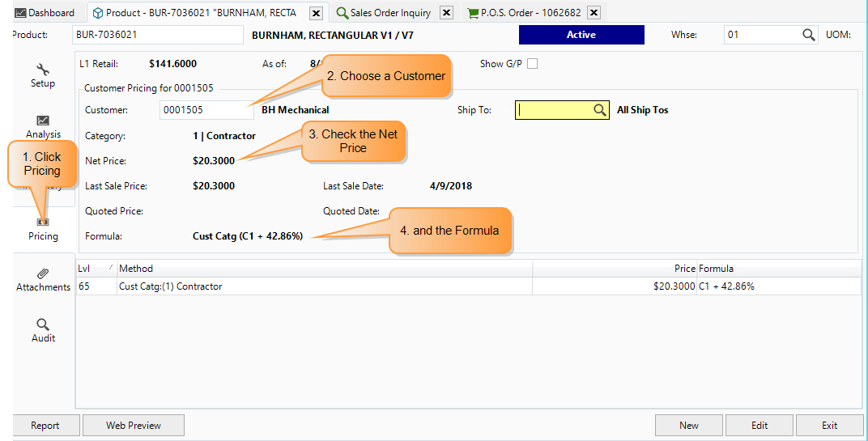This screenshot has height=441, width=868.
Task: Click the Net Price value $20.3000
Action: click(x=214, y=161)
